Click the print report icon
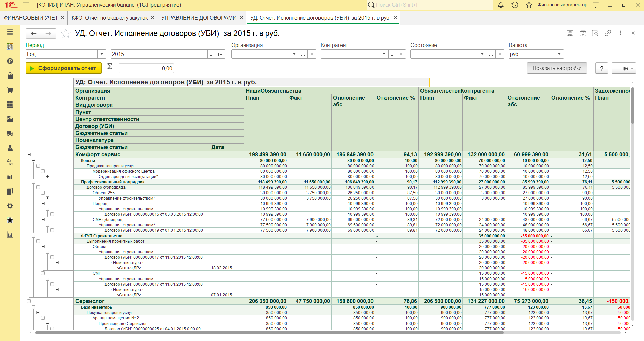Viewport: 644px width, 341px height. (583, 33)
